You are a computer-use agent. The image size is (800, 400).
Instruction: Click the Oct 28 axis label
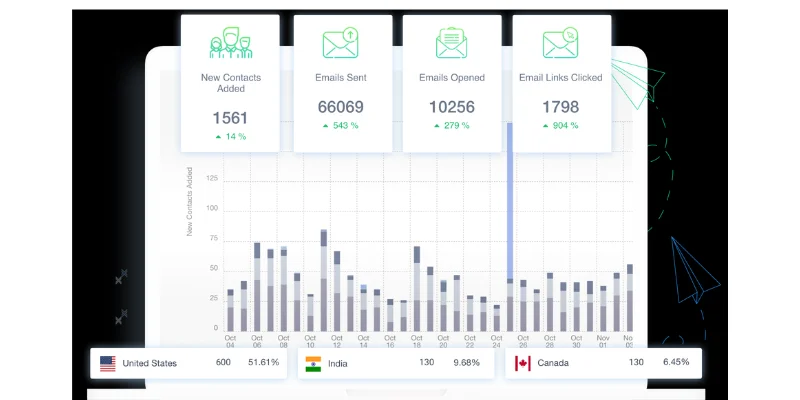549,341
